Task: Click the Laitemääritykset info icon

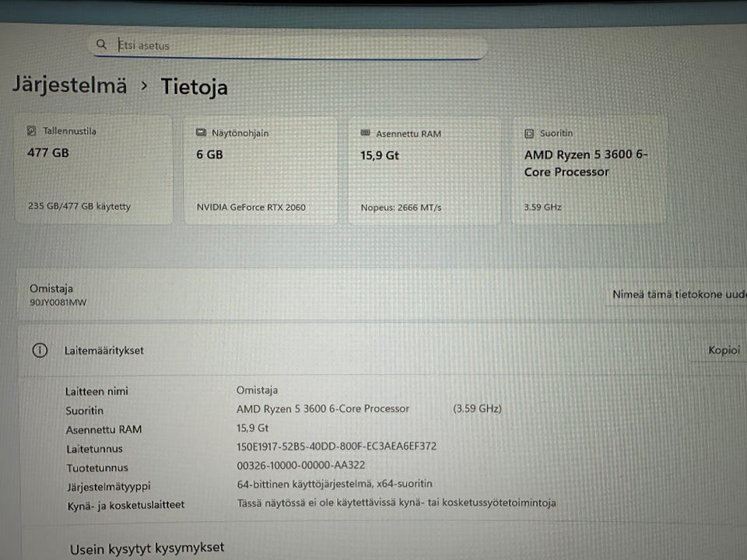Action: [40, 351]
